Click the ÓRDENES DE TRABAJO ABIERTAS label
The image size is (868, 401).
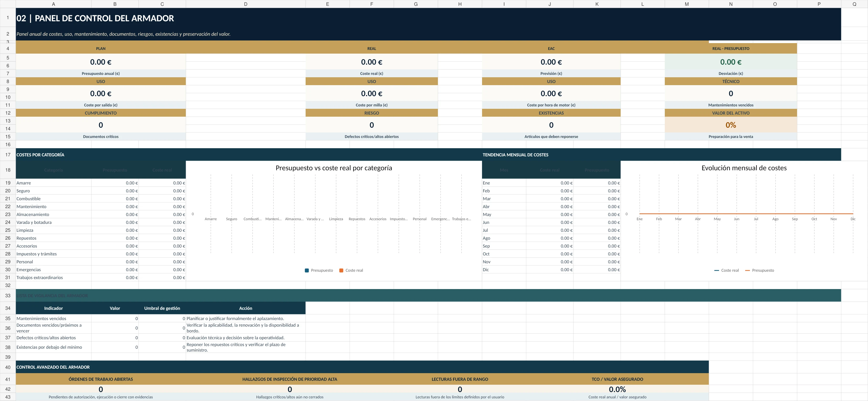(101, 379)
